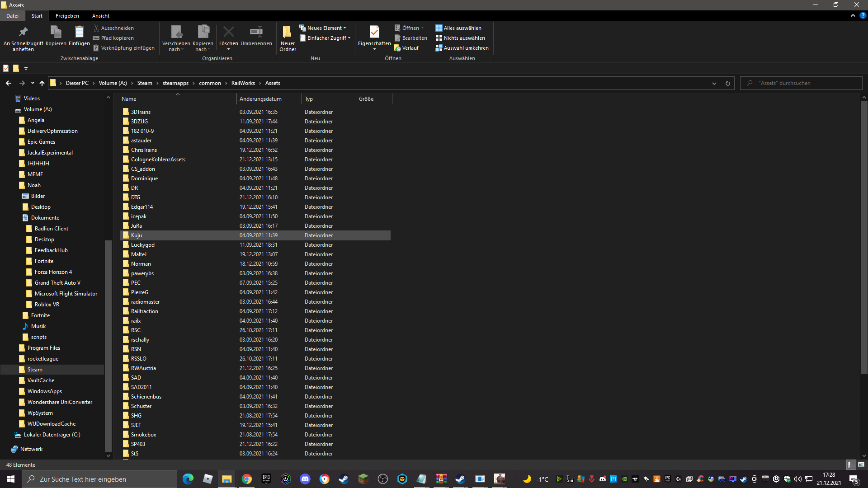The width and height of the screenshot is (868, 488).
Task: Click the Kopieren ribbon icon
Action: (56, 33)
